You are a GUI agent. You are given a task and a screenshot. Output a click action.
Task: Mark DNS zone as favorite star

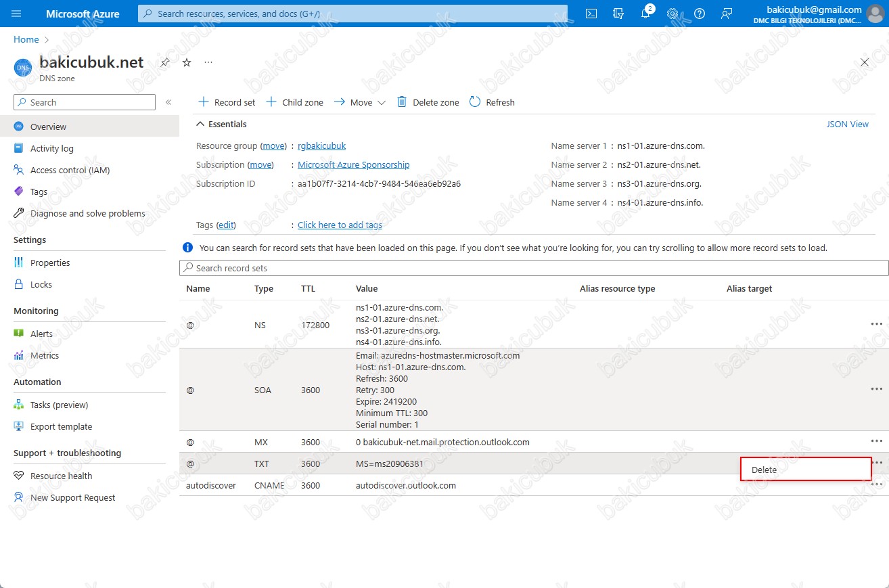coord(187,62)
